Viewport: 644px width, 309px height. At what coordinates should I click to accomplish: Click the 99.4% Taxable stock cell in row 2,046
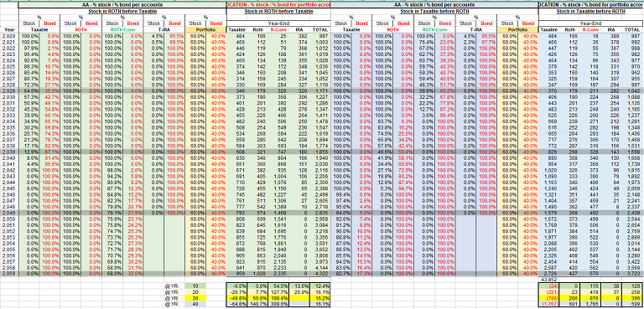(x=341, y=195)
